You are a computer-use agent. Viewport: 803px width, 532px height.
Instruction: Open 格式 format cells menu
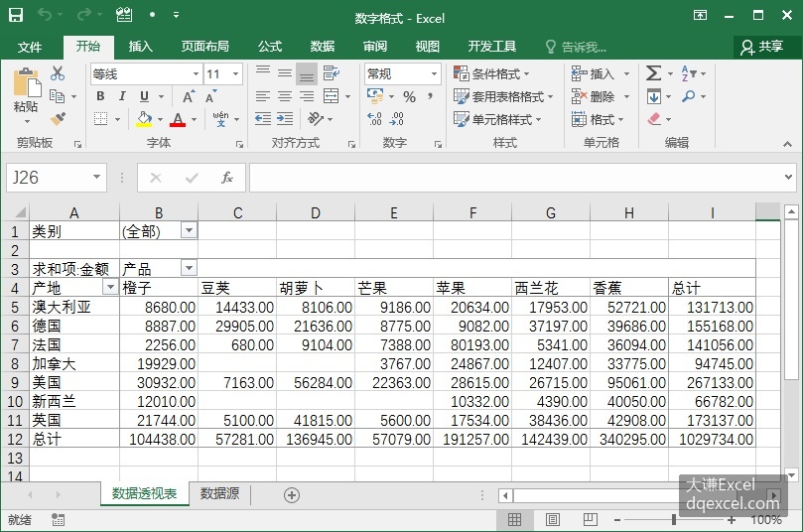coord(598,119)
